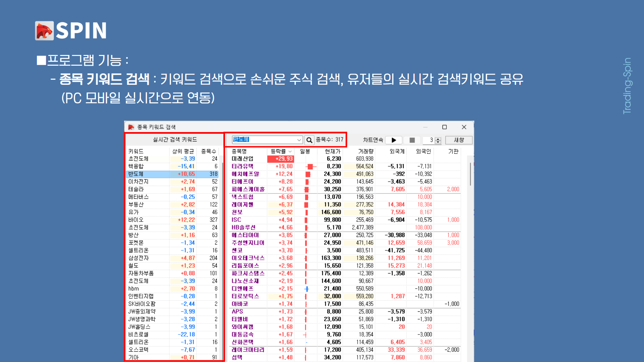Click the 미래산업 stock name link
The image size is (644, 362).
click(243, 159)
